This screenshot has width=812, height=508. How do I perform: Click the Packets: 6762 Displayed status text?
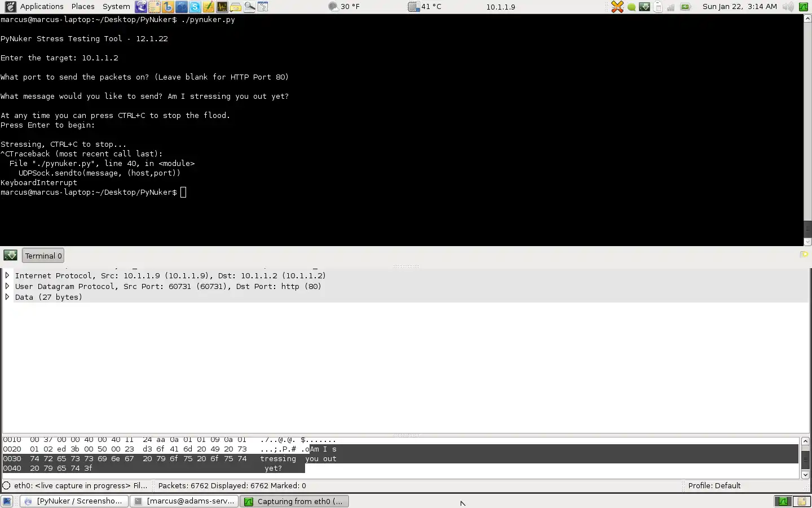232,485
